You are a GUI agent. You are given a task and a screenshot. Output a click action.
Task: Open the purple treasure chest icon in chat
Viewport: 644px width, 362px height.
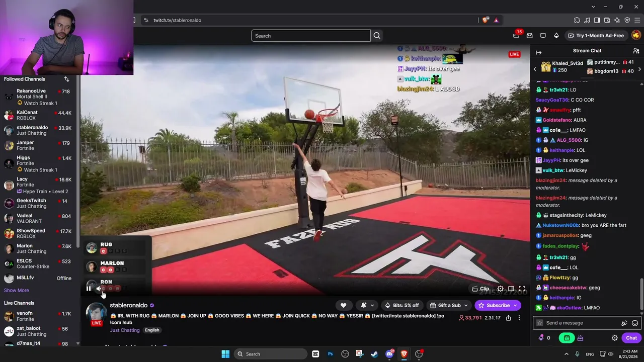click(x=580, y=338)
